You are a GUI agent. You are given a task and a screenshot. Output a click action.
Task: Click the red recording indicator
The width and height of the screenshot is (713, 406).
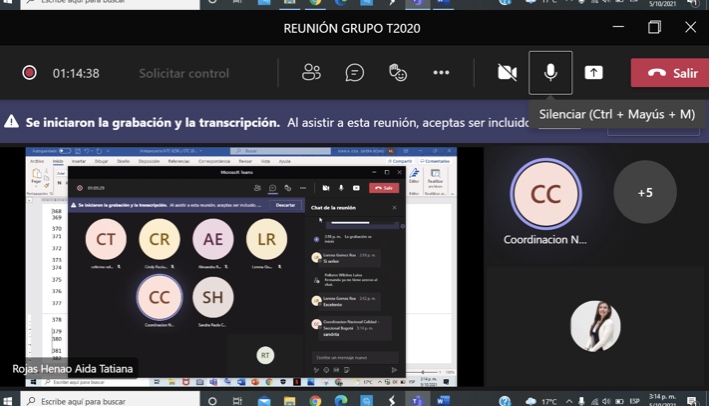(30, 73)
